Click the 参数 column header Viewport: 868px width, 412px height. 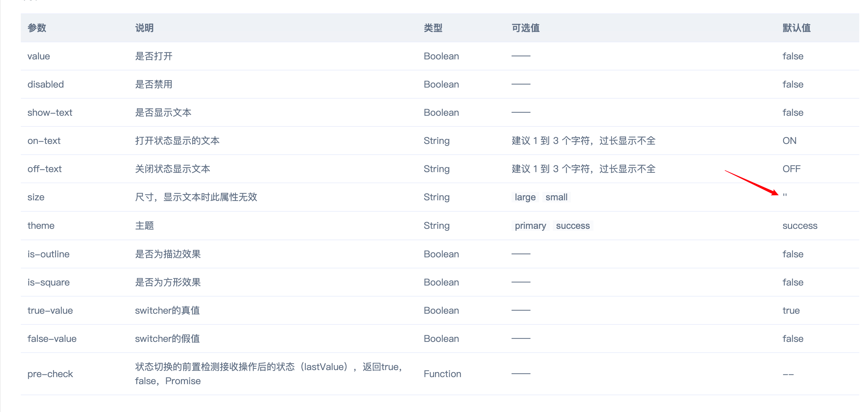coord(37,28)
